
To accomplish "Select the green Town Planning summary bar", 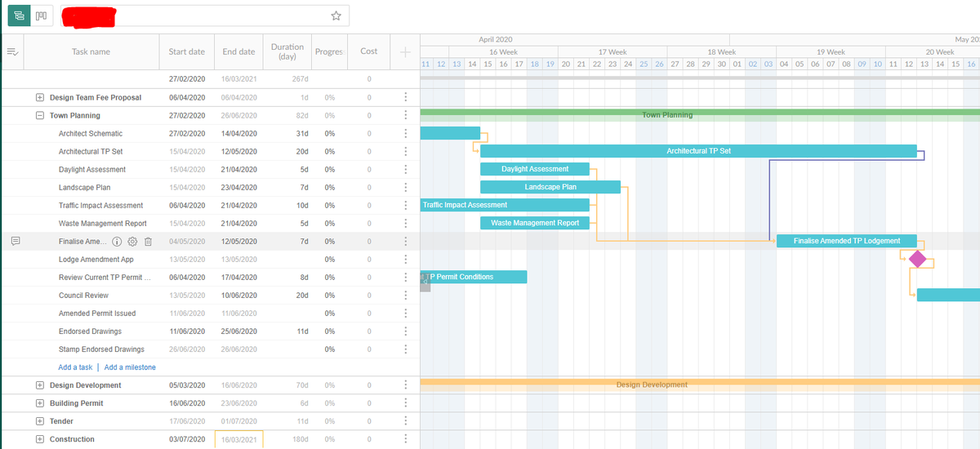I will point(700,113).
